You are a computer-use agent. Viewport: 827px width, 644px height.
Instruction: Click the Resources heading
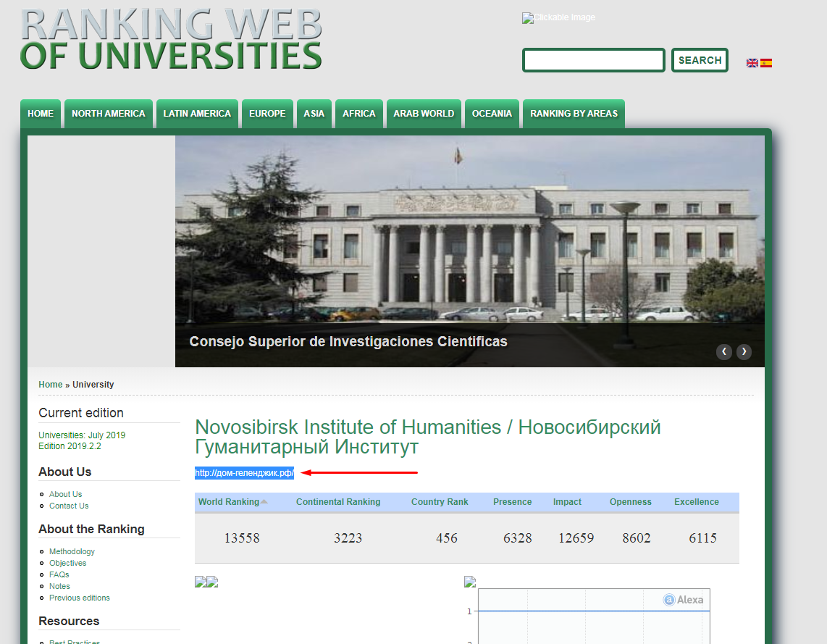point(69,621)
